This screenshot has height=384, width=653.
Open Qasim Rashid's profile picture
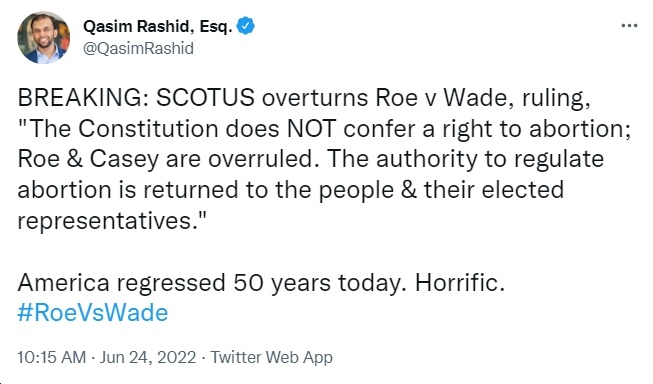point(43,37)
